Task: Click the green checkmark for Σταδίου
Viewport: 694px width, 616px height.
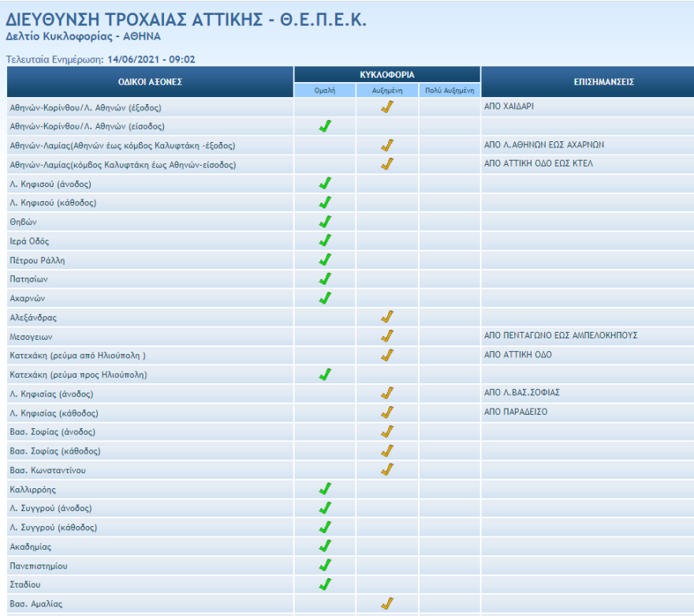Action: coord(325,584)
